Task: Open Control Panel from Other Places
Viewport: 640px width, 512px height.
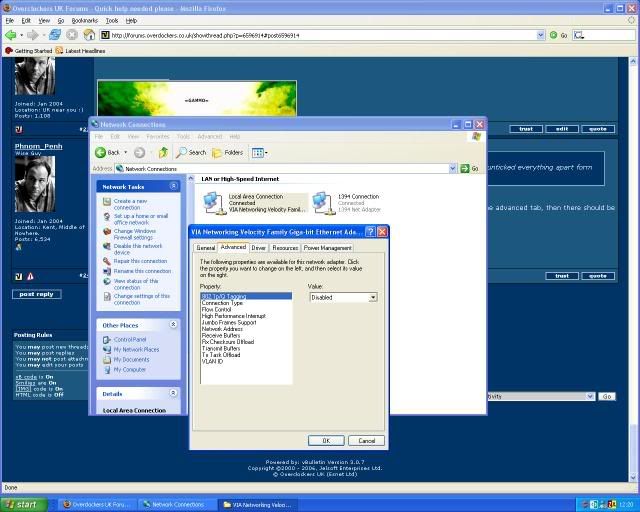Action: click(x=129, y=340)
